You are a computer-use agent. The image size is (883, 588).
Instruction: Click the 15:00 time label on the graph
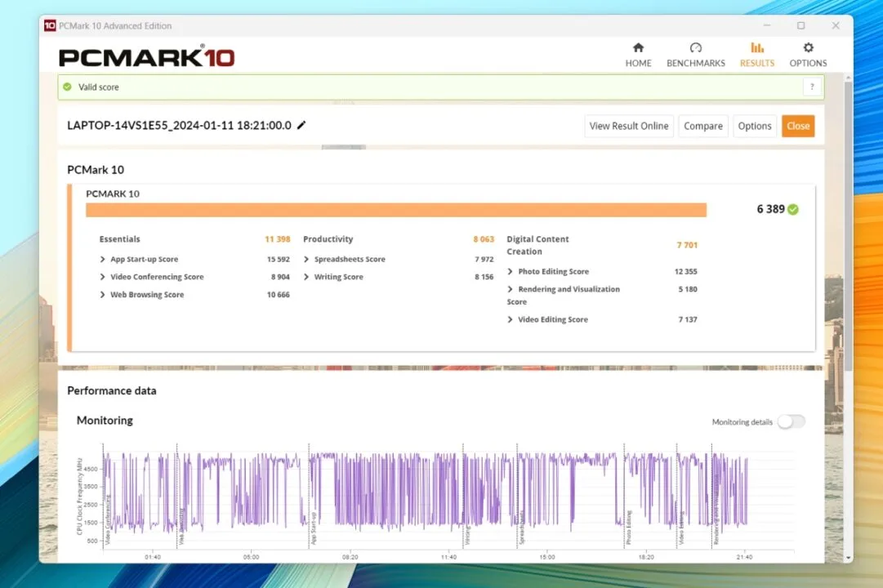point(546,557)
